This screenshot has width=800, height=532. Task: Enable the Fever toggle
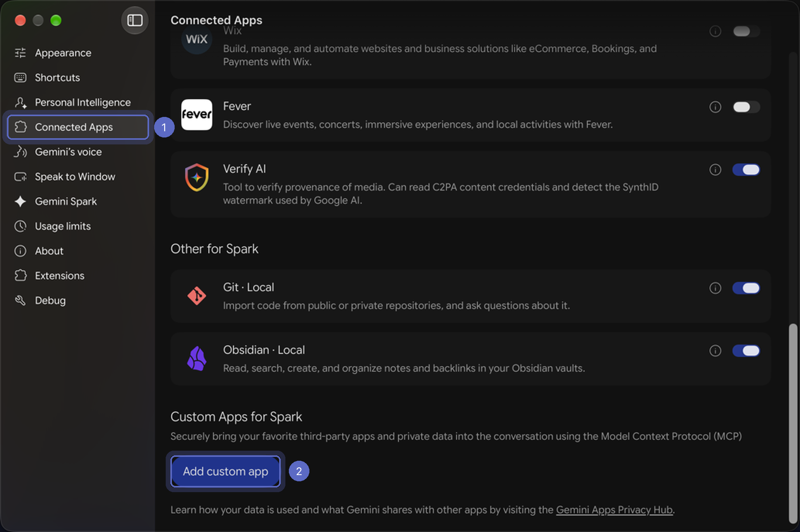746,107
